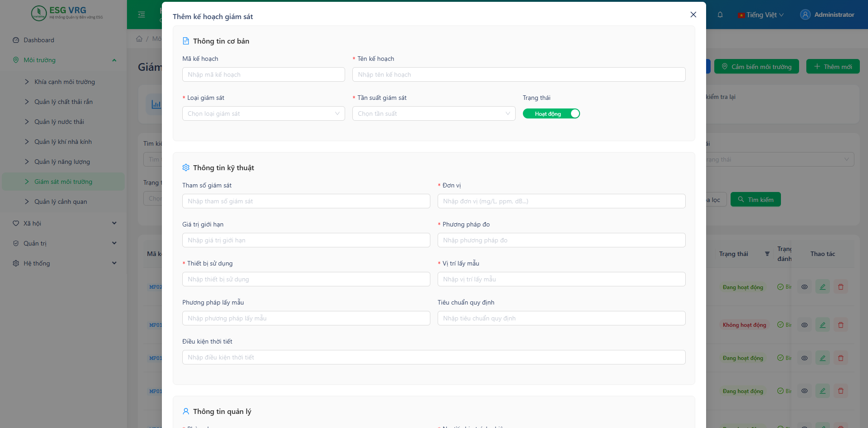Click the Không hoạt động status tag
This screenshot has height=428, width=868.
coord(744,325)
